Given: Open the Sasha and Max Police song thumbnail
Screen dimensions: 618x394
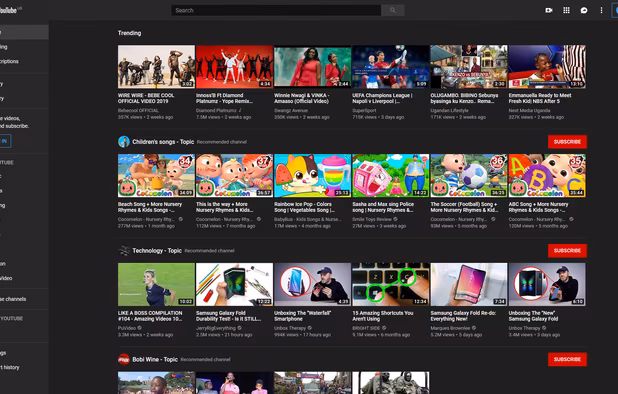Looking at the screenshot, I should (391, 175).
